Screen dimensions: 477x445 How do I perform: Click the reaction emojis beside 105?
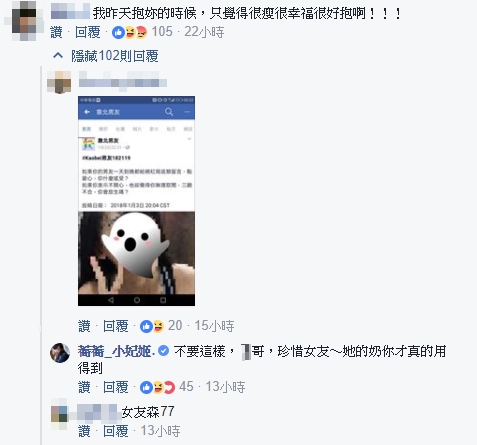tap(130, 32)
